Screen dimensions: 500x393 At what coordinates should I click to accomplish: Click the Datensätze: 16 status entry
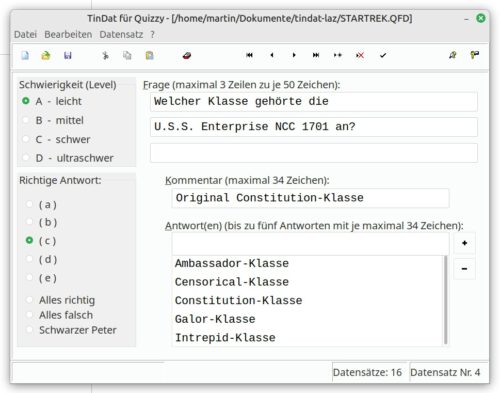[367, 372]
